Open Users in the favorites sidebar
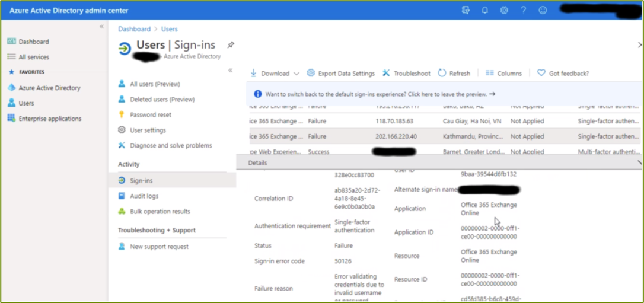Viewport: 644px width, 303px height. 21,103
